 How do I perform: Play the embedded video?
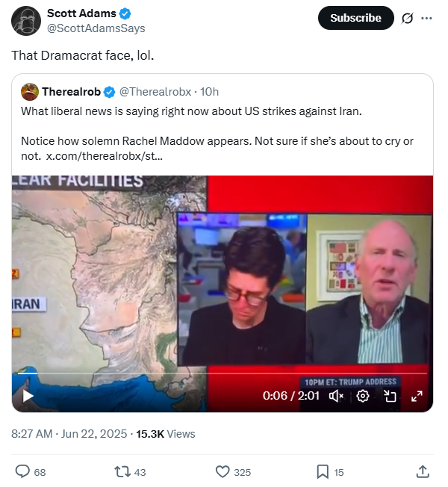pos(28,396)
